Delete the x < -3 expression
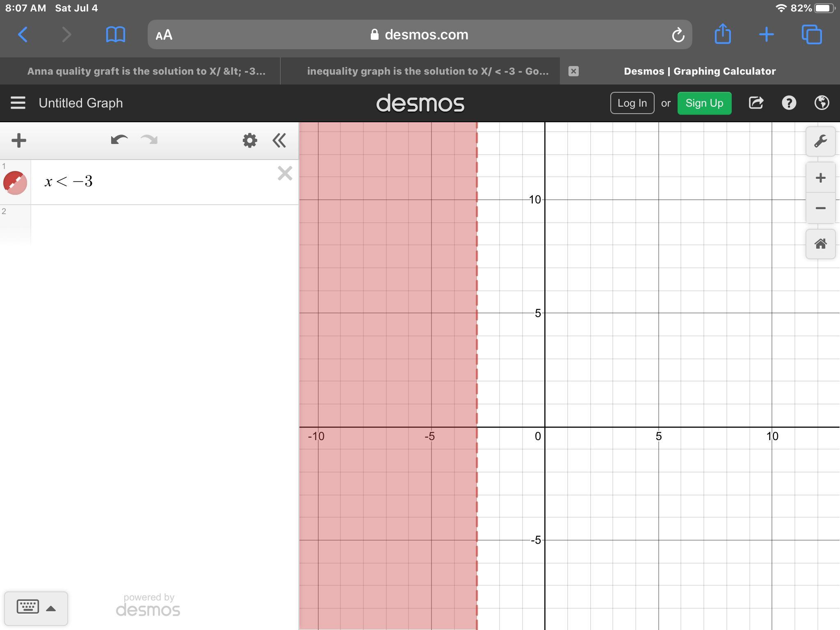Screen dimensions: 840x630 click(285, 173)
